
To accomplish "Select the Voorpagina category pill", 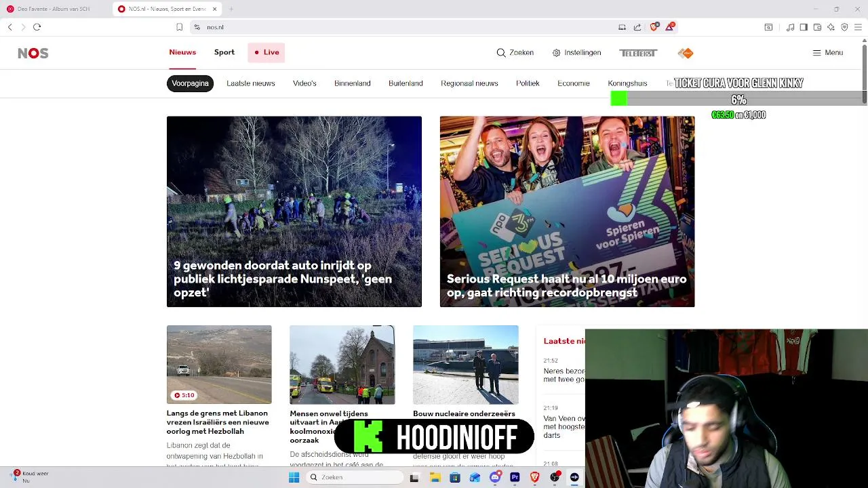I will coord(190,83).
